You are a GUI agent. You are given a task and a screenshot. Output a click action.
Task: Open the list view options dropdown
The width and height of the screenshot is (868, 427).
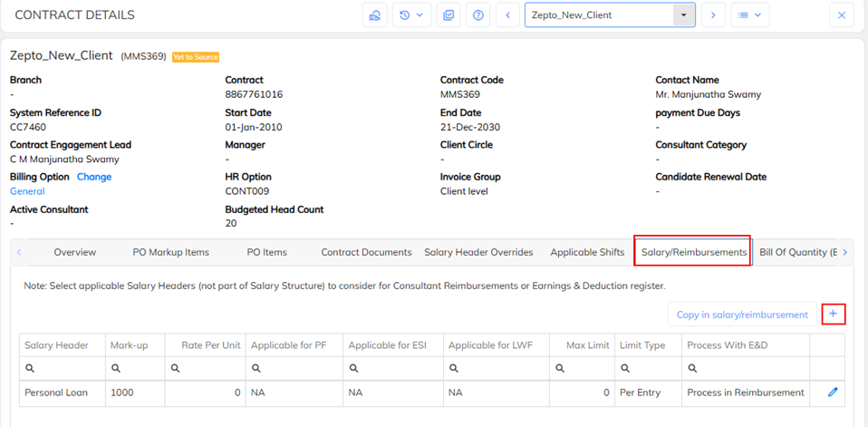coord(749,15)
